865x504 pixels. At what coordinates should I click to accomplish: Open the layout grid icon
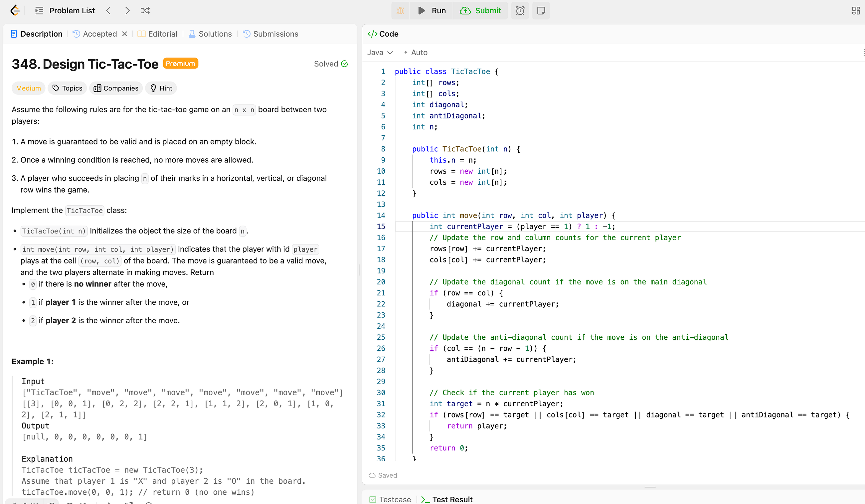pos(856,11)
